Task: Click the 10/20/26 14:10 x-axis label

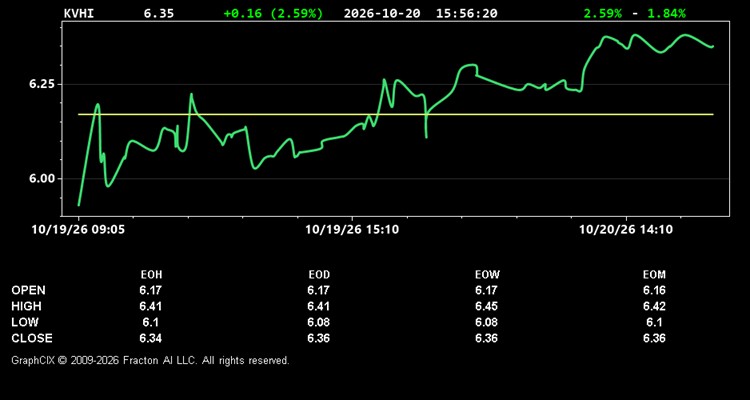Action: pyautogui.click(x=626, y=230)
